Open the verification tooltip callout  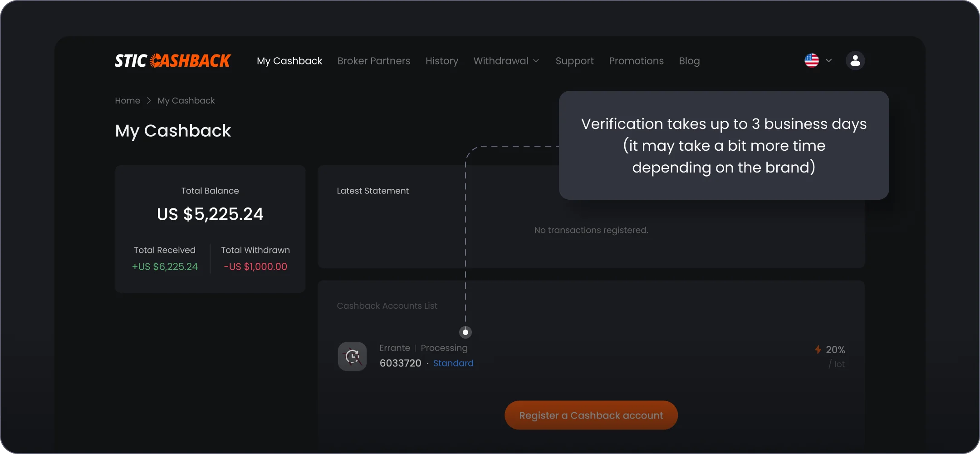(x=724, y=145)
